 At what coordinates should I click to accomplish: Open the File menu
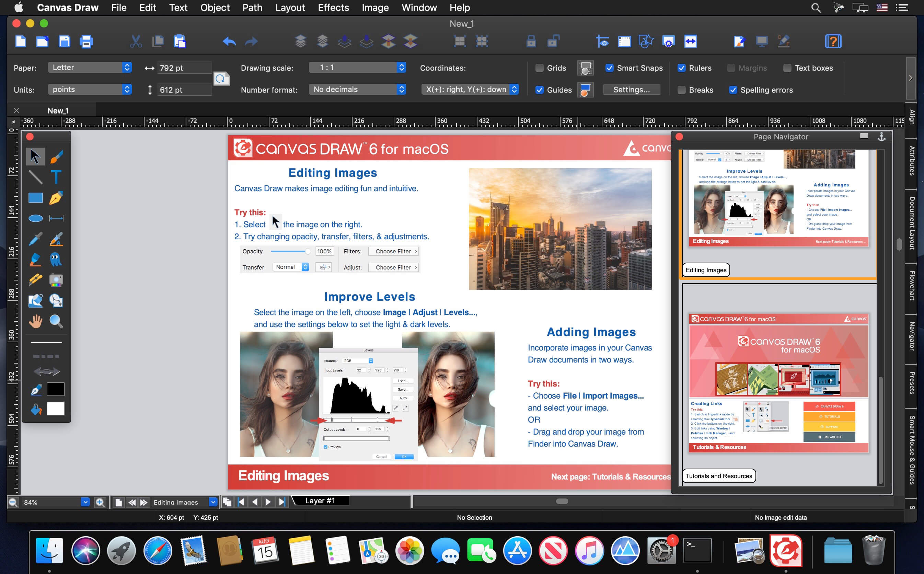[x=119, y=8]
